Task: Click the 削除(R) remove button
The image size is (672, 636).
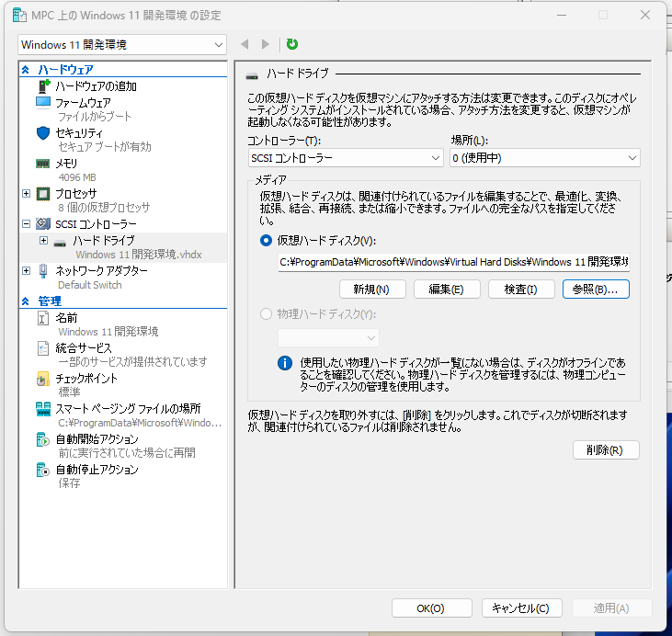Action: click(606, 450)
